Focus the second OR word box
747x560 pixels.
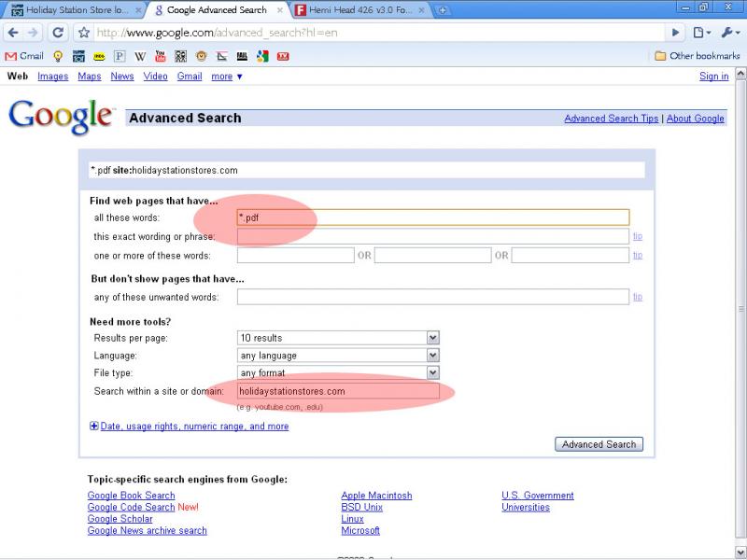[x=432, y=255]
